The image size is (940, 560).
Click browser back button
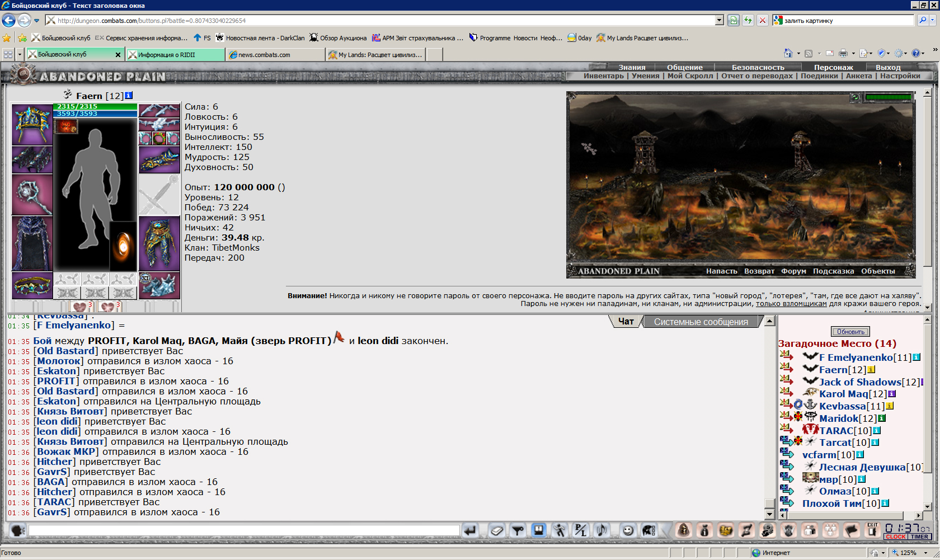click(9, 21)
